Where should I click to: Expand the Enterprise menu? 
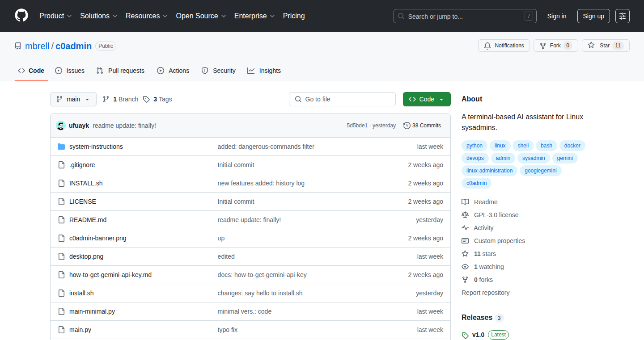click(x=254, y=16)
